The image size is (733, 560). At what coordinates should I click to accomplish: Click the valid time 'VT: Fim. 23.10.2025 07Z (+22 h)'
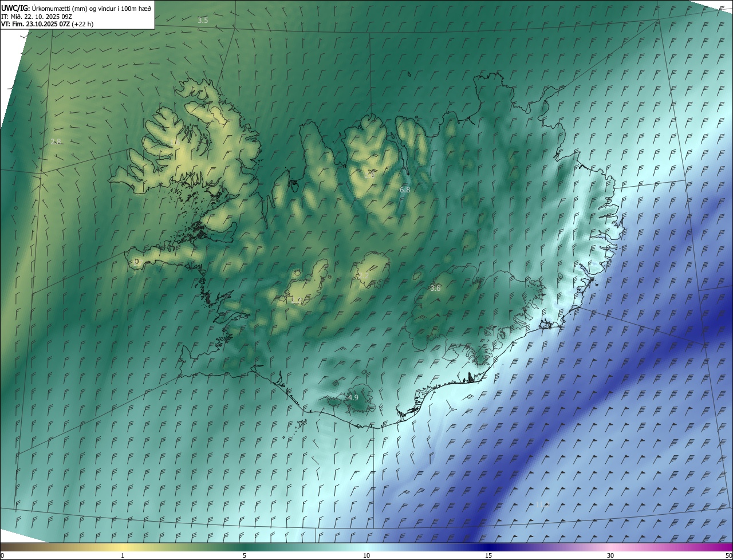coord(48,24)
